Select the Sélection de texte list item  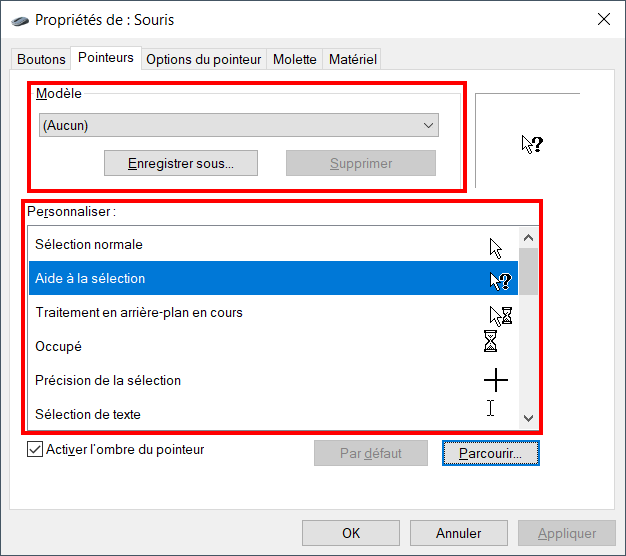[x=273, y=414]
